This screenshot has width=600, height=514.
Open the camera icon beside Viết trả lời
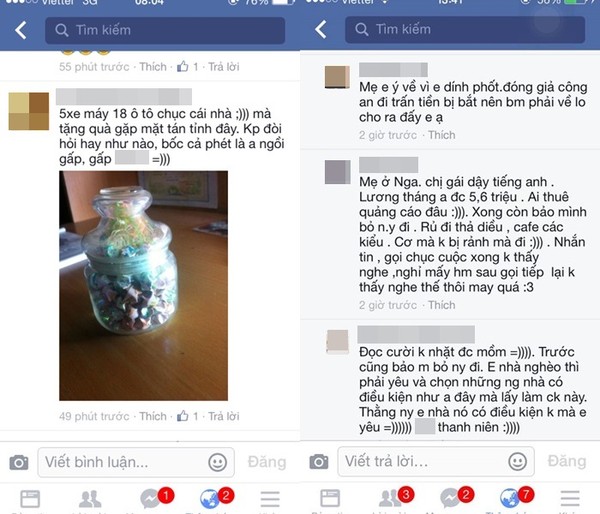pos(319,462)
